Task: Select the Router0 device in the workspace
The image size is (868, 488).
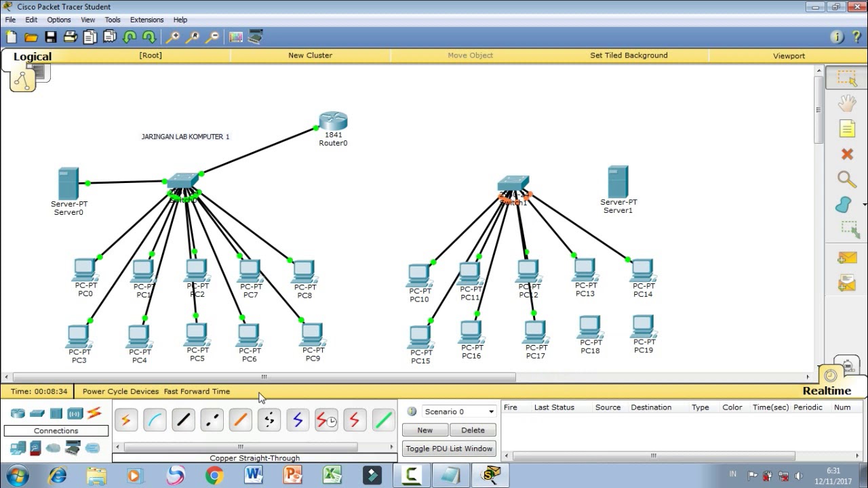Action: (333, 122)
